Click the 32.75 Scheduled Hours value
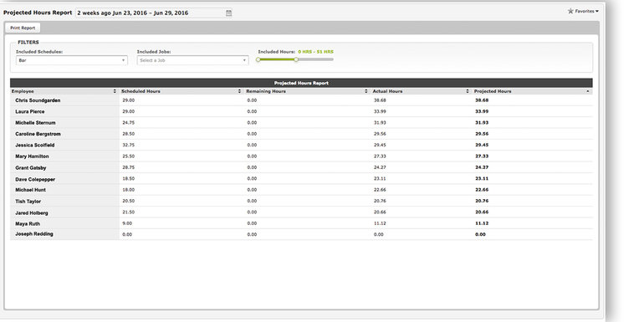This screenshot has width=644, height=322. (x=129, y=145)
